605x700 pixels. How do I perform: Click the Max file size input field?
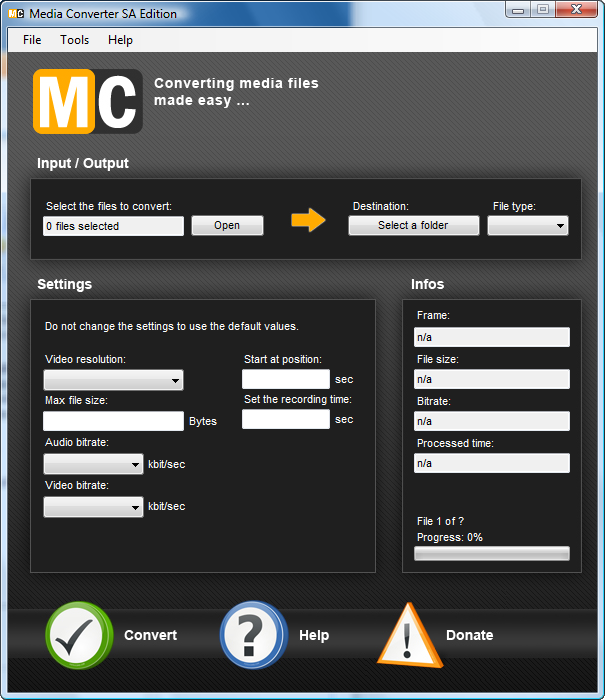pyautogui.click(x=113, y=421)
